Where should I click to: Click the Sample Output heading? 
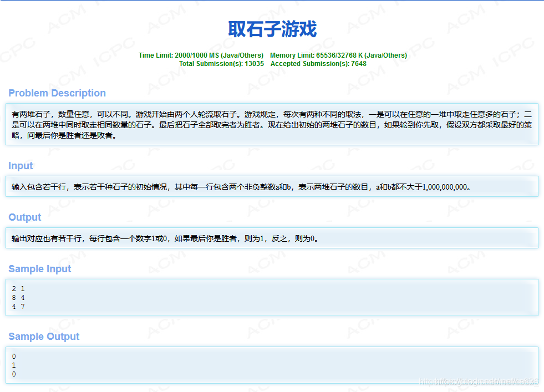pyautogui.click(x=44, y=336)
